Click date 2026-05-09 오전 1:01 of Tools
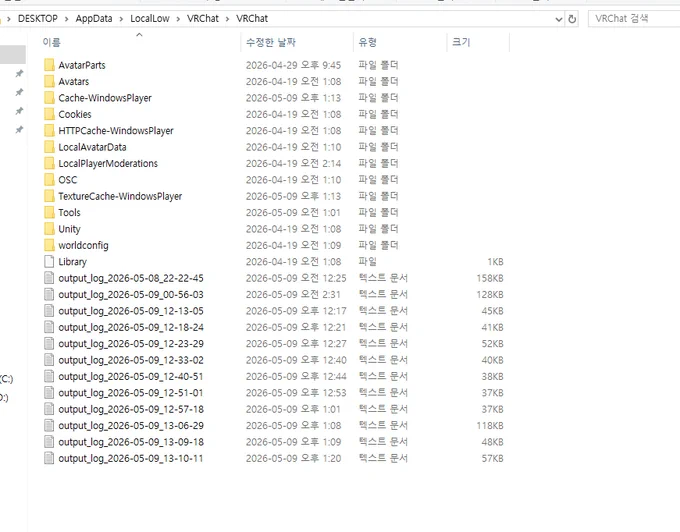Image resolution: width=680 pixels, height=532 pixels. [x=293, y=212]
